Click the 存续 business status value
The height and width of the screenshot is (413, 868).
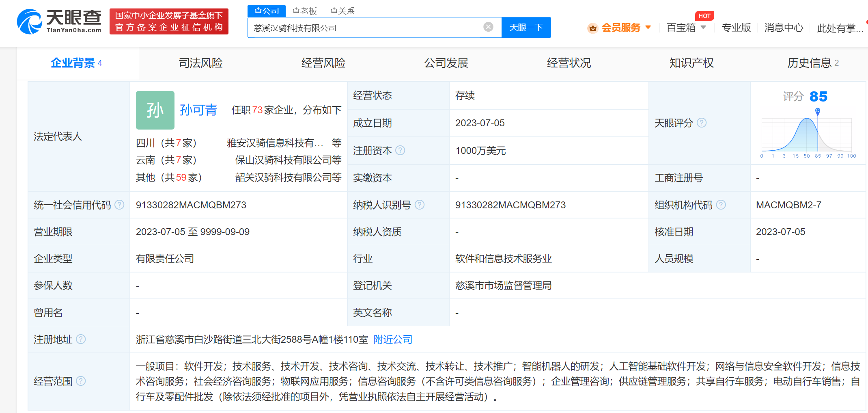point(465,95)
